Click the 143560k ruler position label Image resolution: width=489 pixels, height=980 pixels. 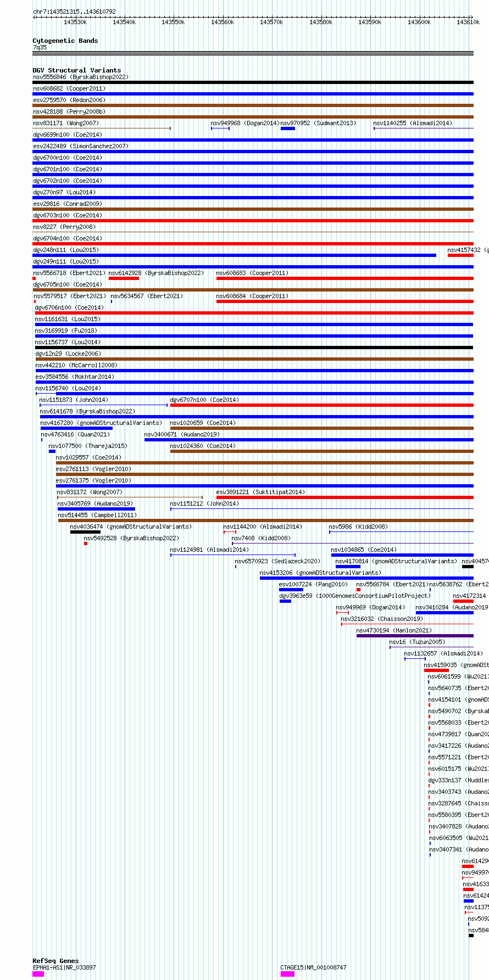click(x=223, y=22)
